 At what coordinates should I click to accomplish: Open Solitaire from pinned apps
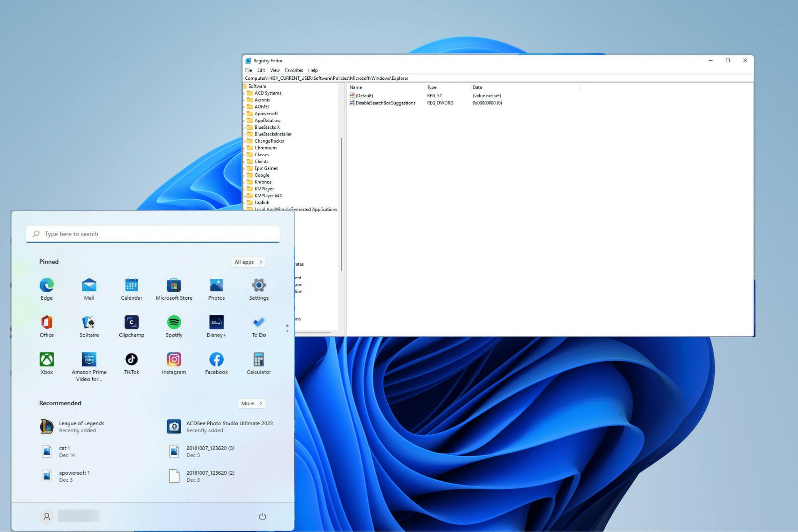coord(89,326)
